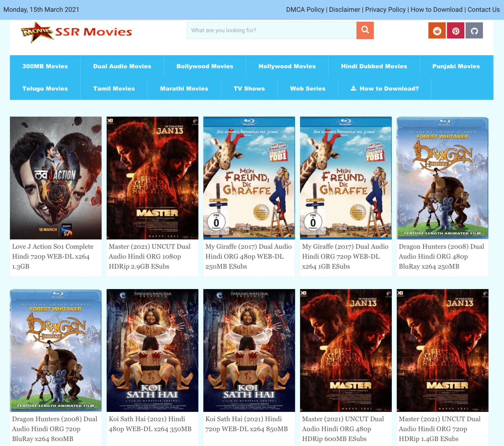Open the Pinterest social icon
The height and width of the screenshot is (446, 504).
[455, 31]
